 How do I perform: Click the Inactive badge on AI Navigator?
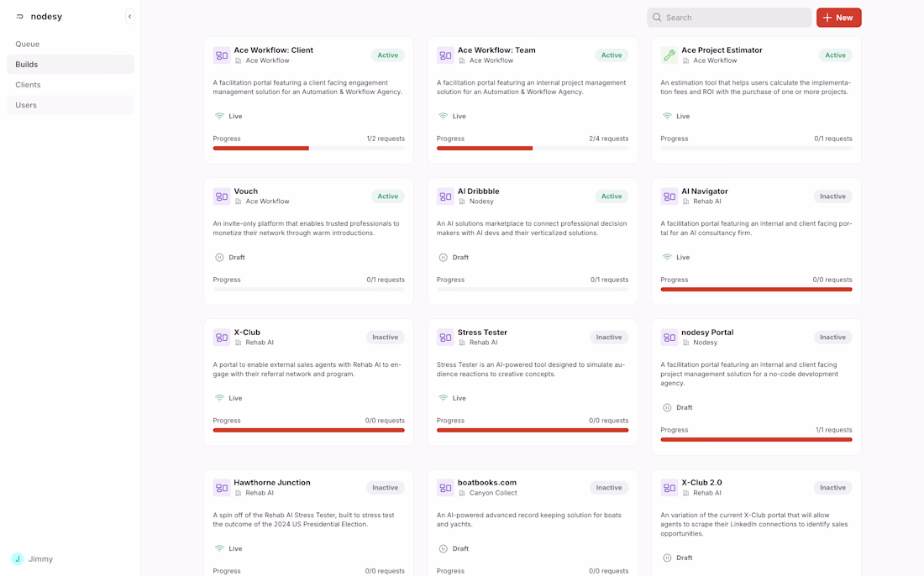[832, 196]
